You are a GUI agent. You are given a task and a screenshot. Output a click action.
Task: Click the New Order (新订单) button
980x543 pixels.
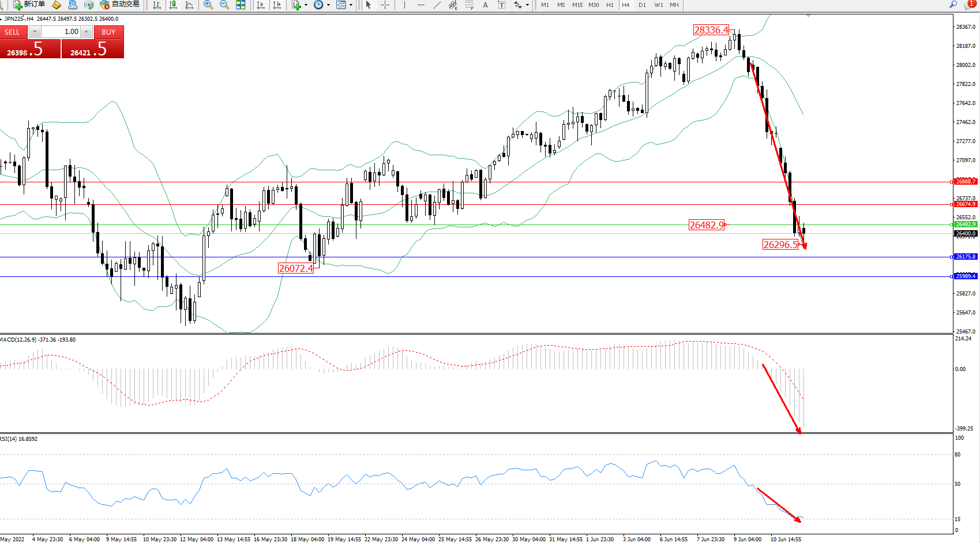29,5
